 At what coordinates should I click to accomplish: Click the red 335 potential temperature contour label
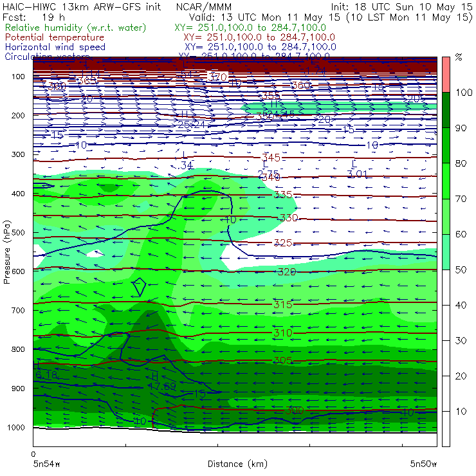[283, 195]
